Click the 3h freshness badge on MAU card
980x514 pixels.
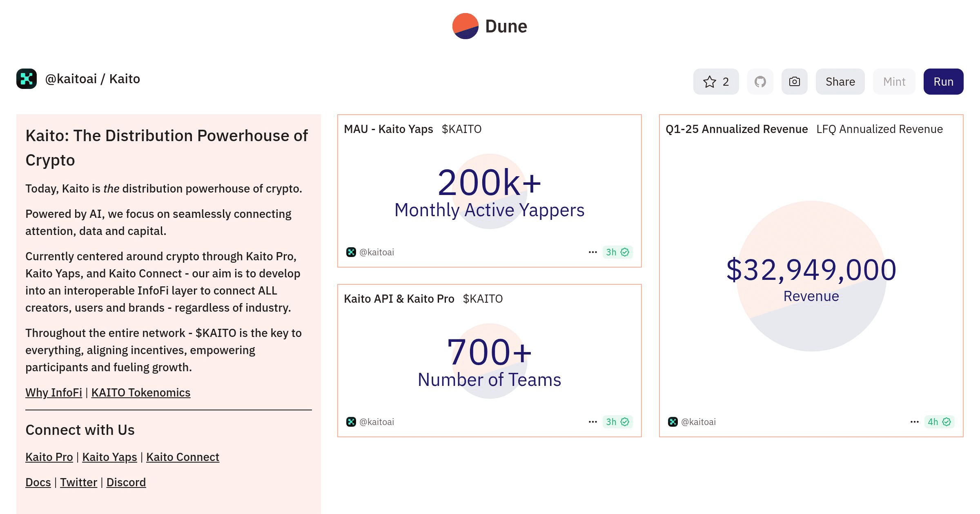tap(617, 252)
